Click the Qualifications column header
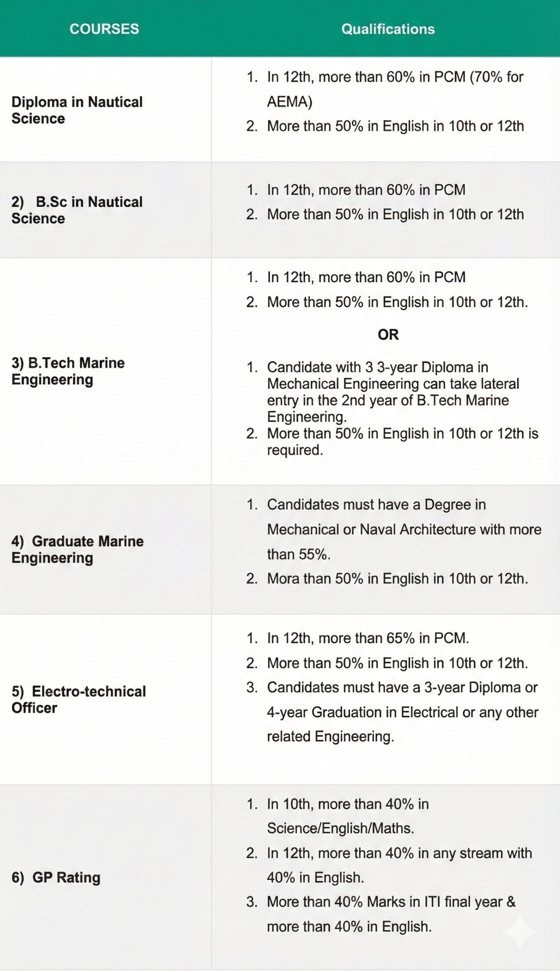Viewport: 560px width, 972px height. tap(388, 29)
